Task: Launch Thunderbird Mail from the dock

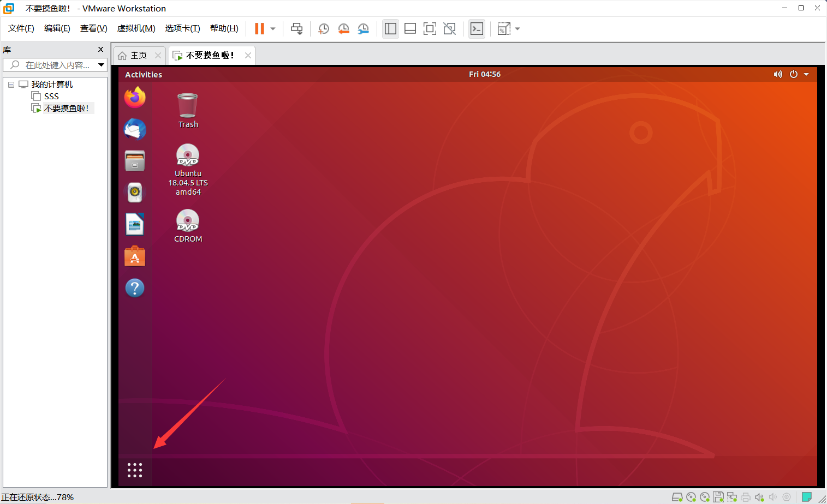Action: coord(135,129)
